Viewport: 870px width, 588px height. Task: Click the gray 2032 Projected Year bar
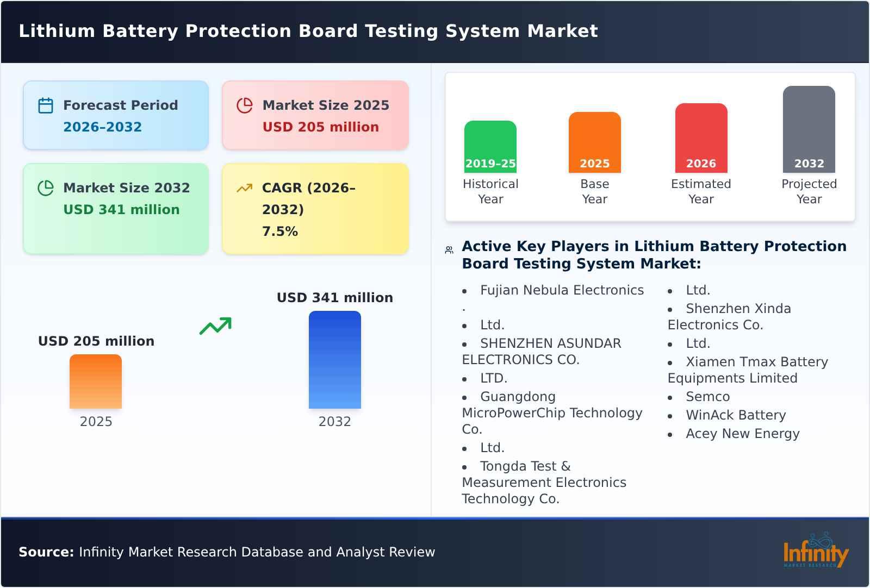pos(809,128)
